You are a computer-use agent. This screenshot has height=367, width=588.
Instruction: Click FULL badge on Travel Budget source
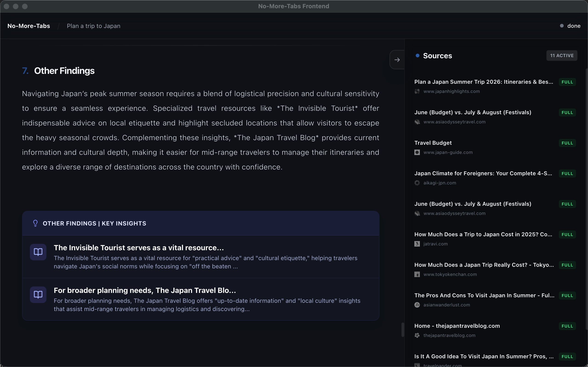567,143
